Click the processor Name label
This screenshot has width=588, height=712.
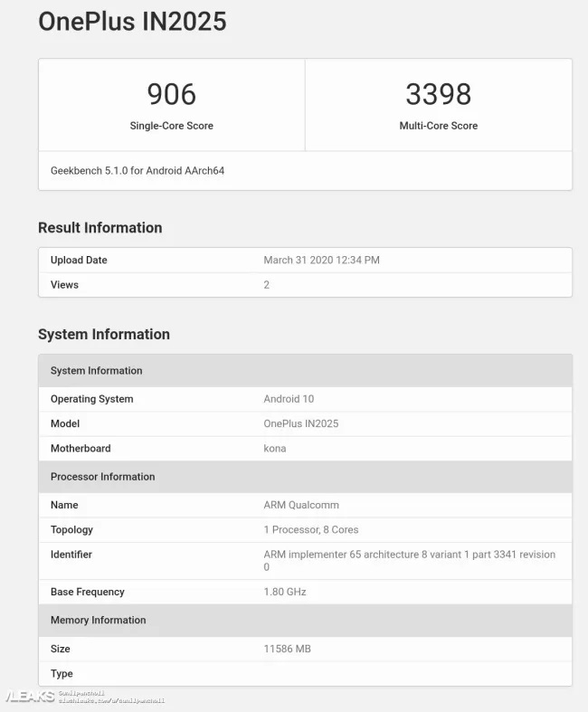pyautogui.click(x=64, y=505)
